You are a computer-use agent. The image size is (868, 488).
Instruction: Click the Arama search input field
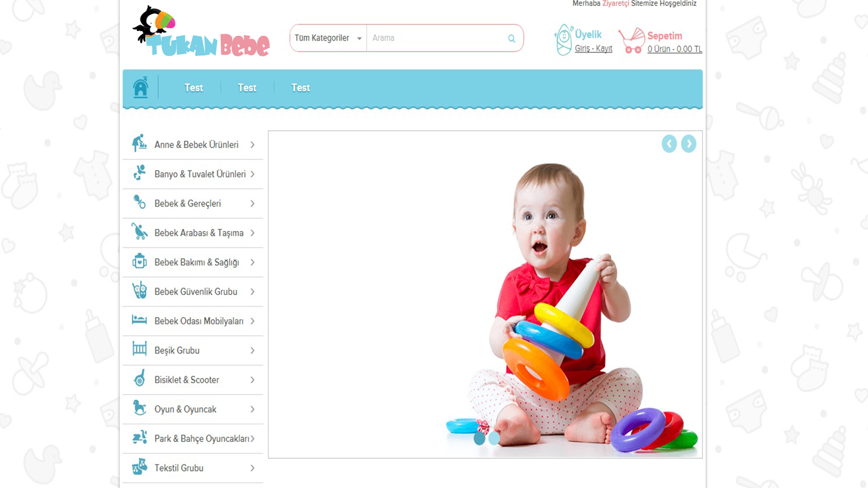437,38
